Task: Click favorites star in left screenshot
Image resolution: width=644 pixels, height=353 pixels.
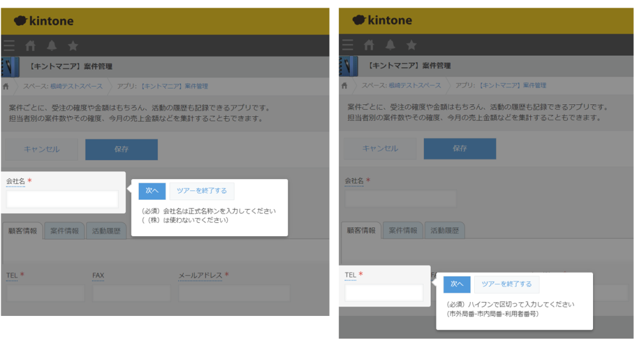Action: pos(73,45)
